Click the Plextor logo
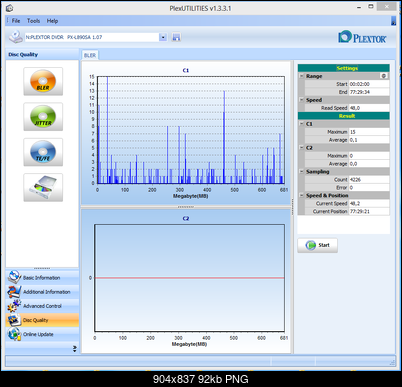Image resolution: width=402 pixels, height=387 pixels. (x=362, y=37)
